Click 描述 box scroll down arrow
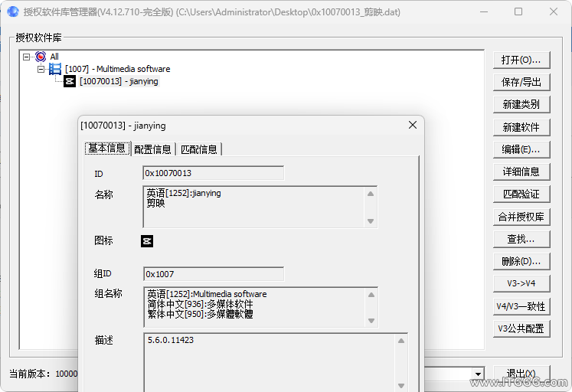 pyautogui.click(x=401, y=385)
